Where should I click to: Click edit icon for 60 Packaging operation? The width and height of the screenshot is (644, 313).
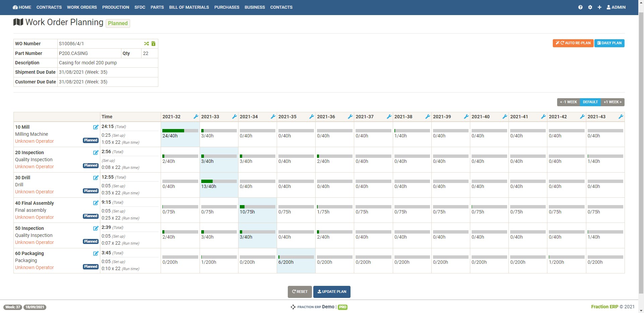click(96, 253)
